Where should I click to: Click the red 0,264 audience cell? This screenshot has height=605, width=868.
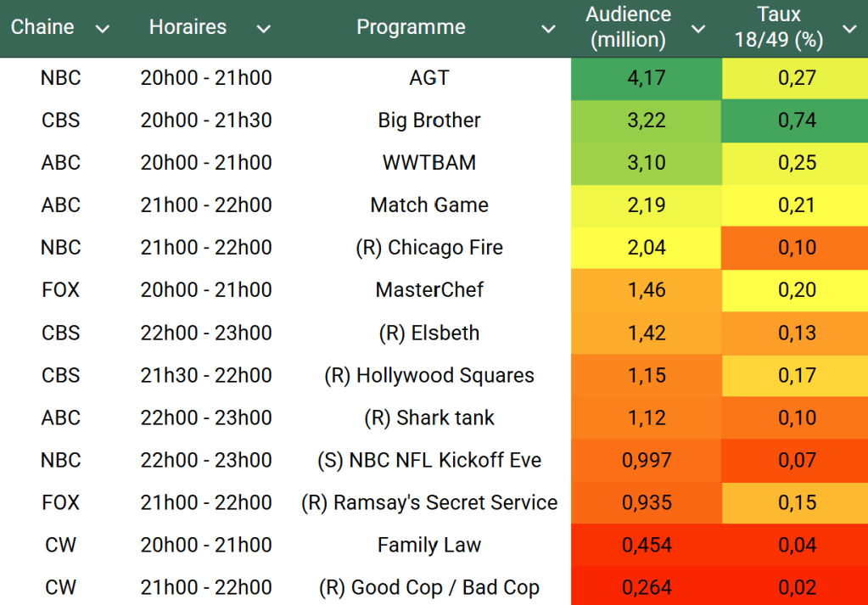[x=646, y=587]
